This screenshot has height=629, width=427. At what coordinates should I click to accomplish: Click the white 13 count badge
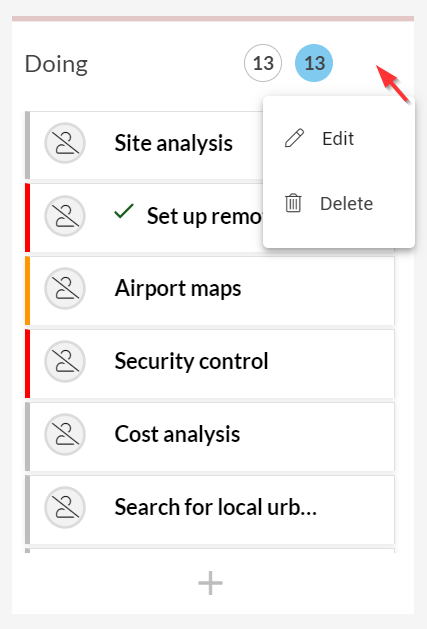pyautogui.click(x=263, y=63)
